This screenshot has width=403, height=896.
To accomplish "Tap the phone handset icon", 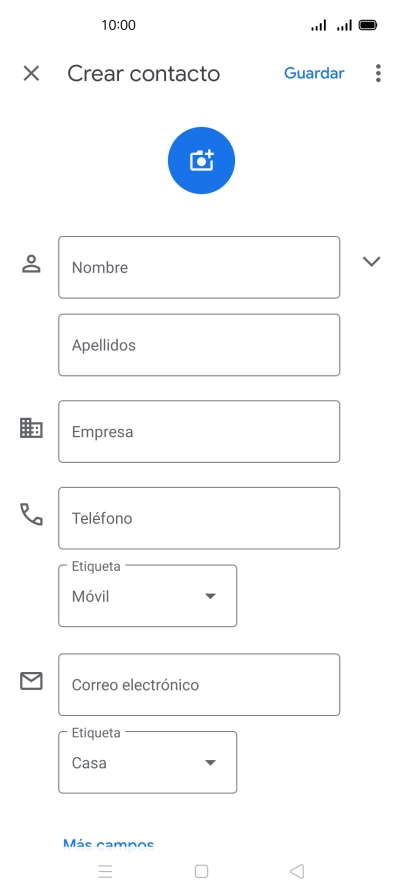I will (x=31, y=514).
